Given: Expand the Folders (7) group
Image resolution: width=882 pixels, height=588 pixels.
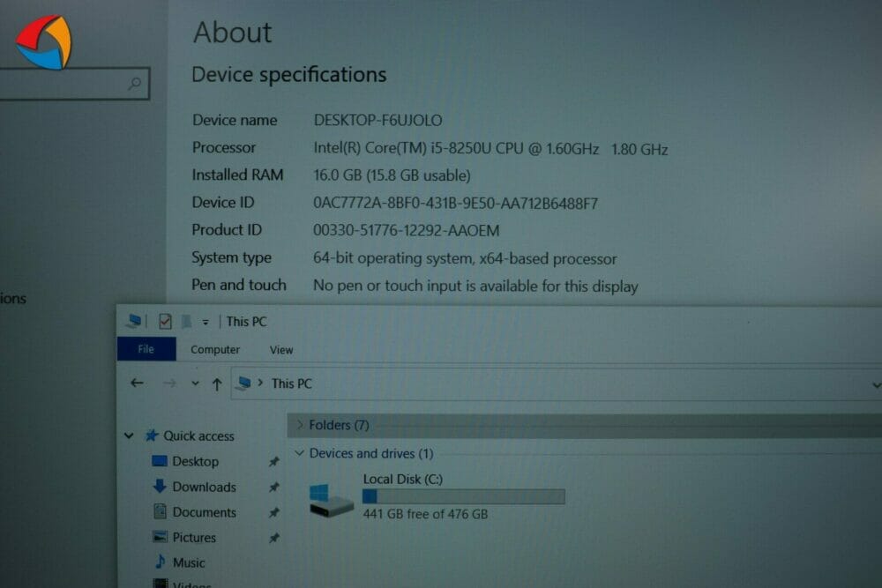Looking at the screenshot, I should [x=300, y=424].
